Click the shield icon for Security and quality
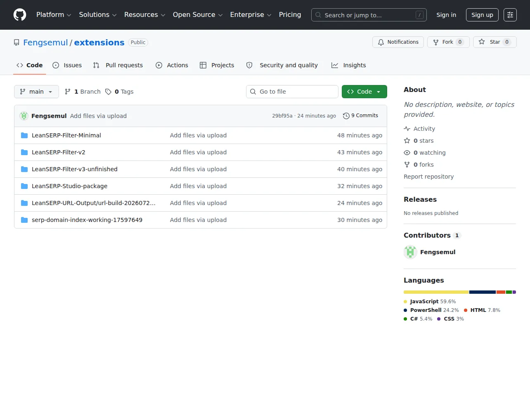The width and height of the screenshot is (530, 420). point(249,65)
